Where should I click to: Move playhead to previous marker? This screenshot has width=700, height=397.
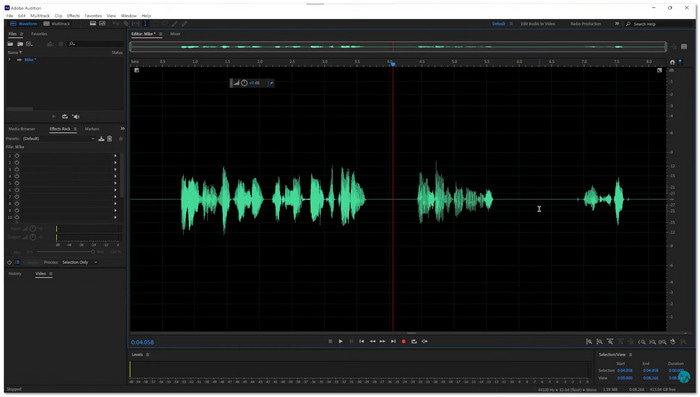(362, 341)
